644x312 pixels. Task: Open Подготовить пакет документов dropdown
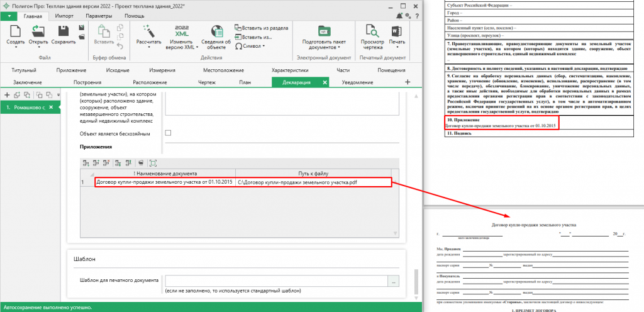(x=323, y=47)
